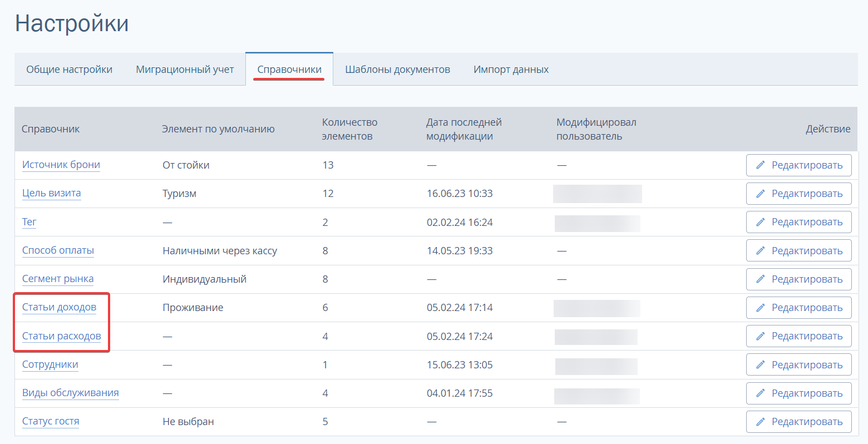This screenshot has height=444, width=868.
Task: Click the От стойки default value
Action: click(x=186, y=165)
